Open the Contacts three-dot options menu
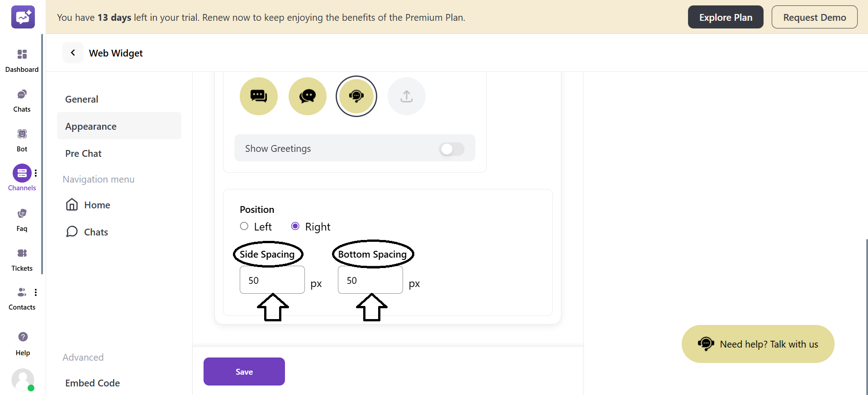This screenshot has height=395, width=868. click(x=36, y=292)
